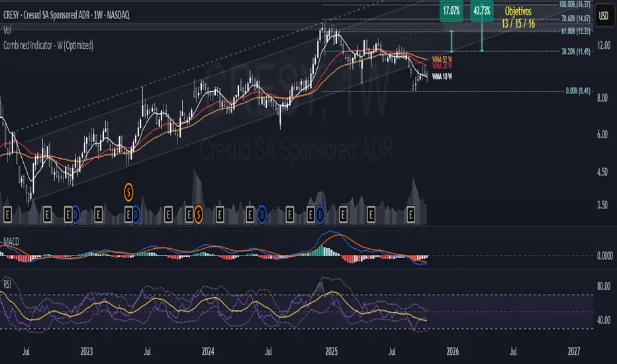Click the RSI pane label

tap(7, 284)
